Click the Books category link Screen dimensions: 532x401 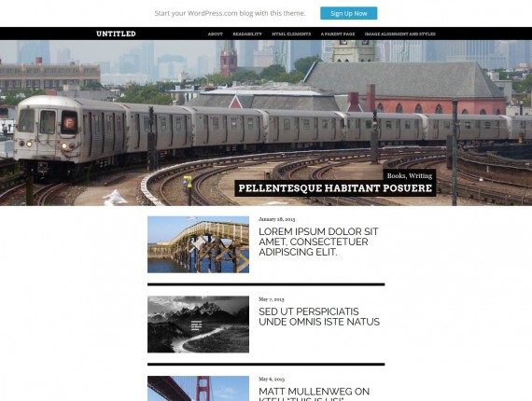[397, 175]
